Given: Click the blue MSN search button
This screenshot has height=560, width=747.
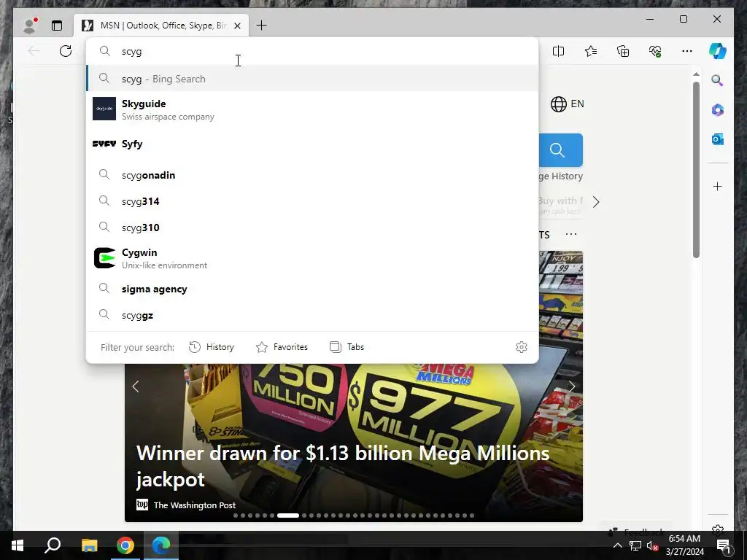Looking at the screenshot, I should pos(560,150).
